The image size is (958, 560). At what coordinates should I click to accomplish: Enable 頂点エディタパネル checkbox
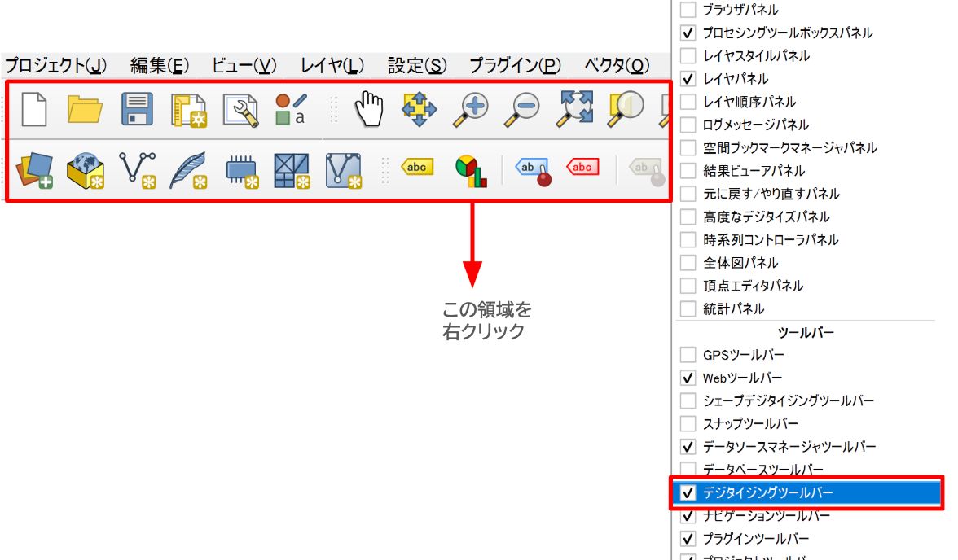688,286
